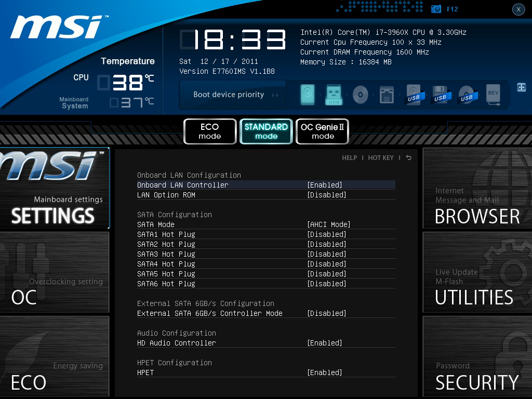The image size is (532, 399).
Task: Select the HD Audio Controller label
Action: click(x=177, y=343)
